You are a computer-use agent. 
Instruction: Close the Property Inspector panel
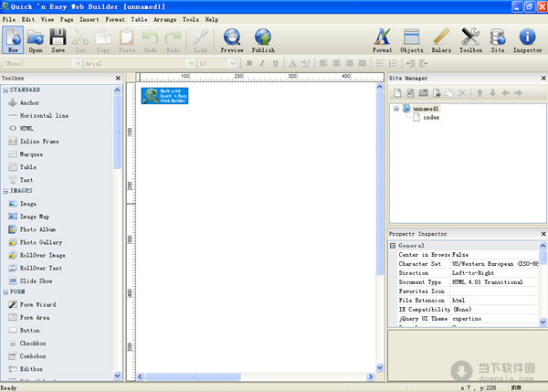(543, 234)
